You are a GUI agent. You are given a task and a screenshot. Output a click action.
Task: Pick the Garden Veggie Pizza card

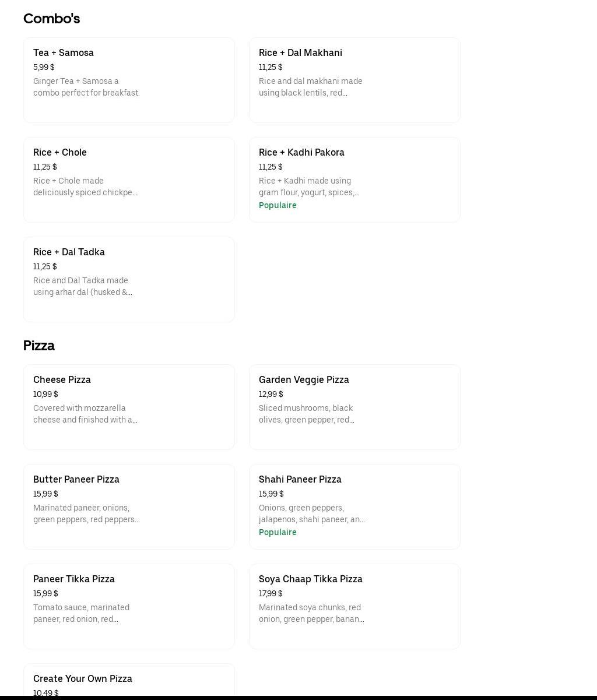click(x=354, y=407)
